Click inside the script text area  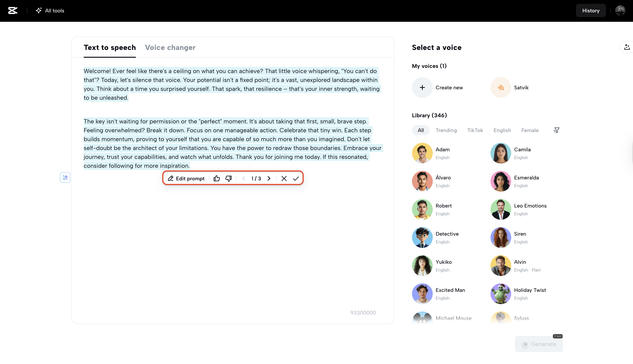point(233,237)
